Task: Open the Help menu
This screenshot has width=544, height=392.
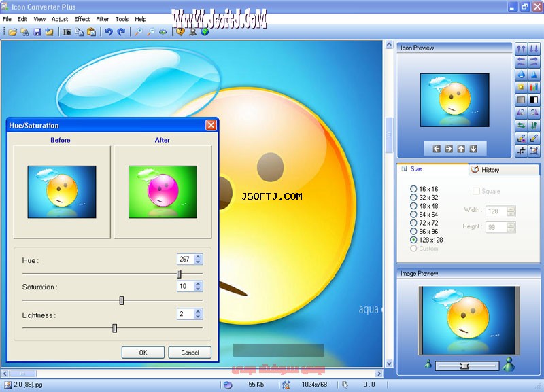Action: coord(141,19)
